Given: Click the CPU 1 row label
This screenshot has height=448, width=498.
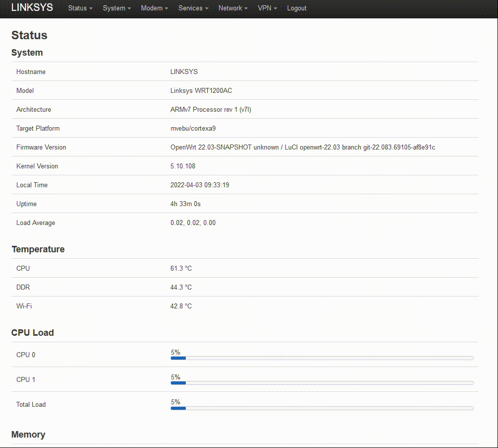Looking at the screenshot, I should 26,379.
